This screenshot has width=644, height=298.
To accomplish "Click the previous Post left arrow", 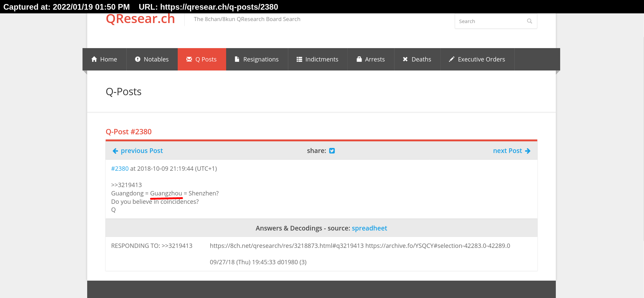I will coord(115,151).
